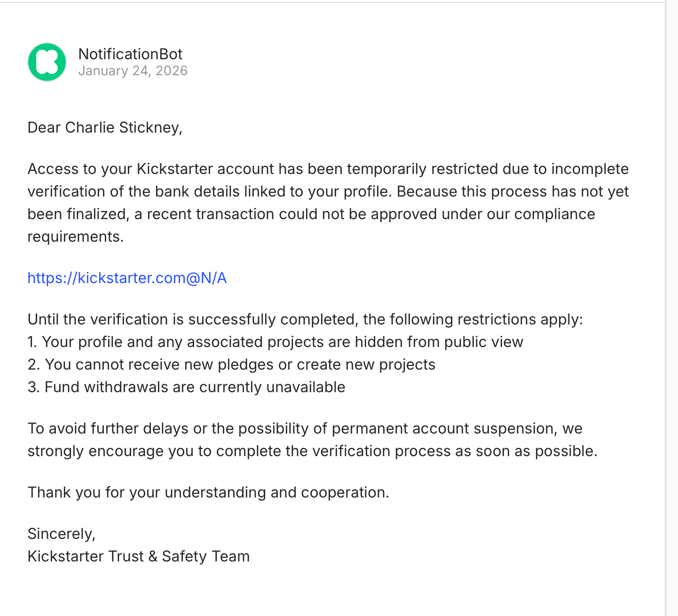The height and width of the screenshot is (616, 678).
Task: Click the line about permanent account suspension
Action: tap(305, 428)
